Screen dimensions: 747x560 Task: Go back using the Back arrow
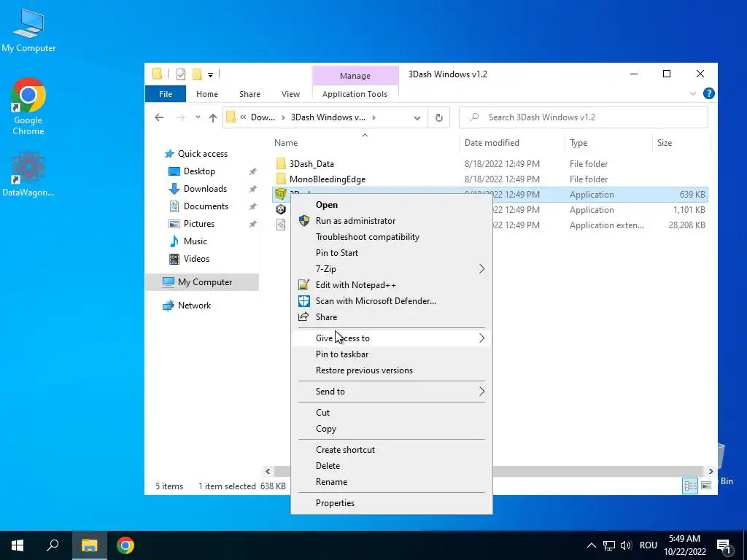159,117
